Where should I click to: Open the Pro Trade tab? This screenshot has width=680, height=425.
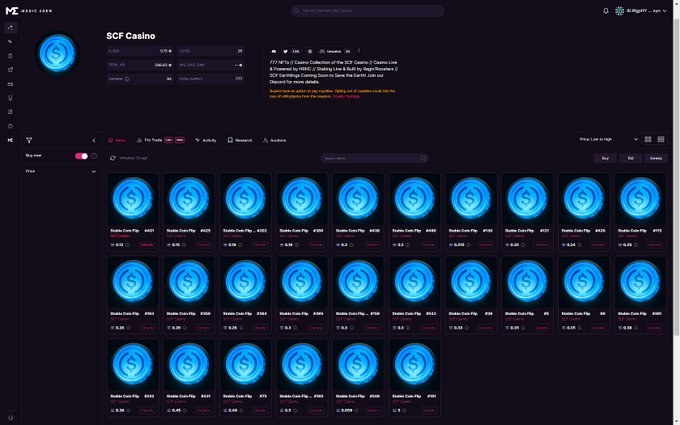[x=160, y=140]
